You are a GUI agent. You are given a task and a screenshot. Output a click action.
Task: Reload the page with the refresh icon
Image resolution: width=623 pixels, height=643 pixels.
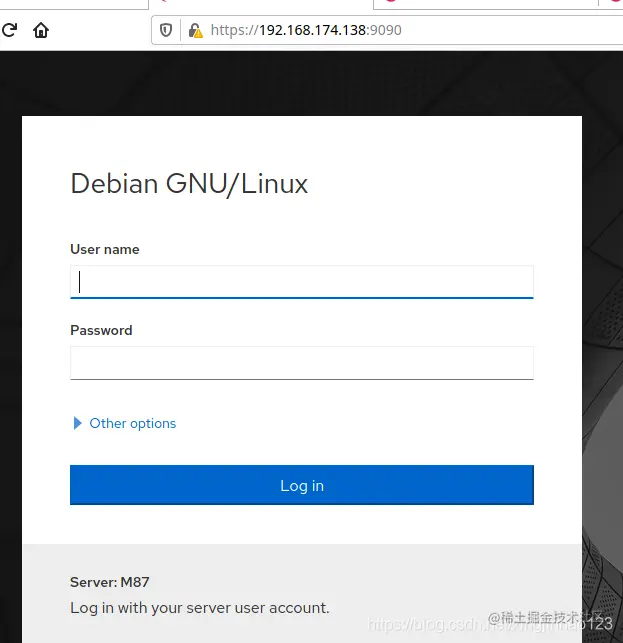click(x=9, y=30)
